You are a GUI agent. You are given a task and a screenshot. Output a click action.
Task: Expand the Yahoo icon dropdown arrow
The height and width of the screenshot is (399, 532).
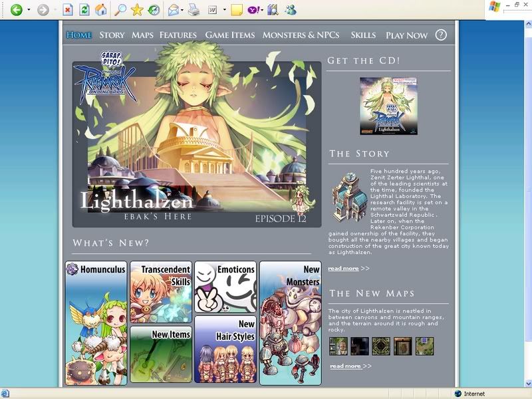tap(262, 10)
